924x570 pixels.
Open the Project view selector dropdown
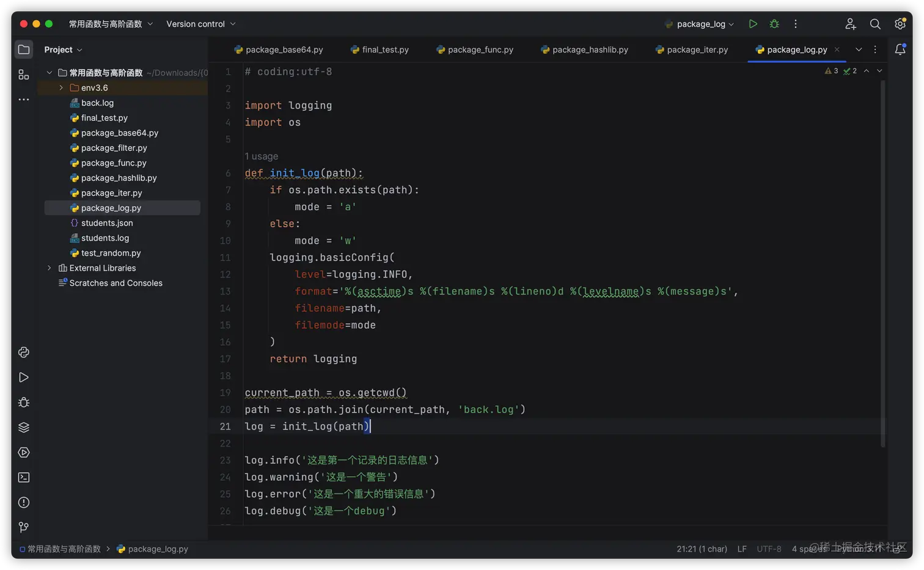pos(63,49)
